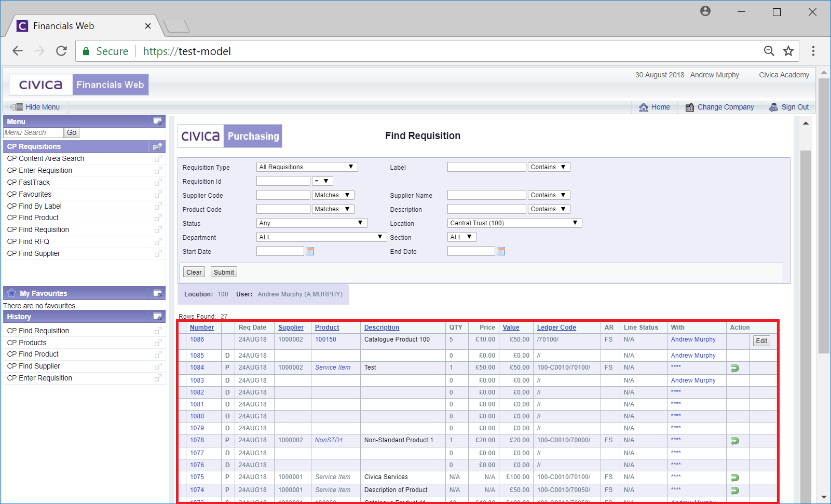The width and height of the screenshot is (831, 504).
Task: Open End Date calendar picker
Action: pos(501,251)
